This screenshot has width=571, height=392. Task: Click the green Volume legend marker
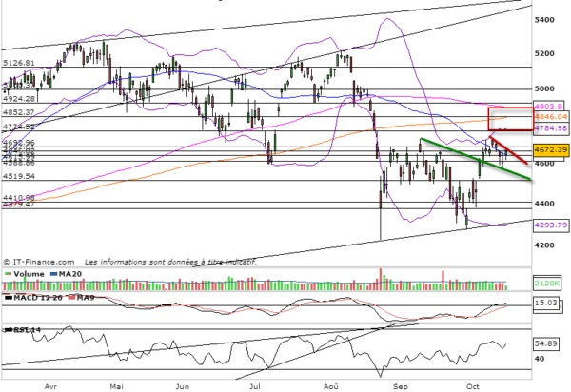tap(8, 274)
